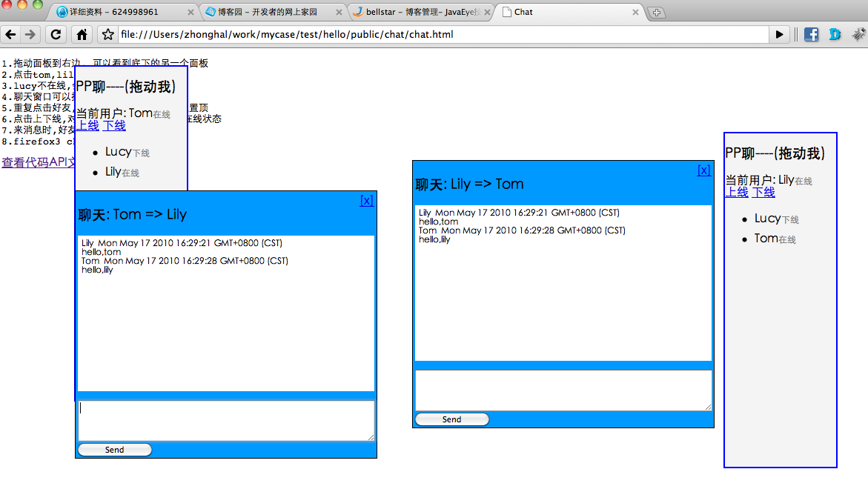Click the browser Forward arrow
The width and height of the screenshot is (868, 489).
[x=30, y=34]
